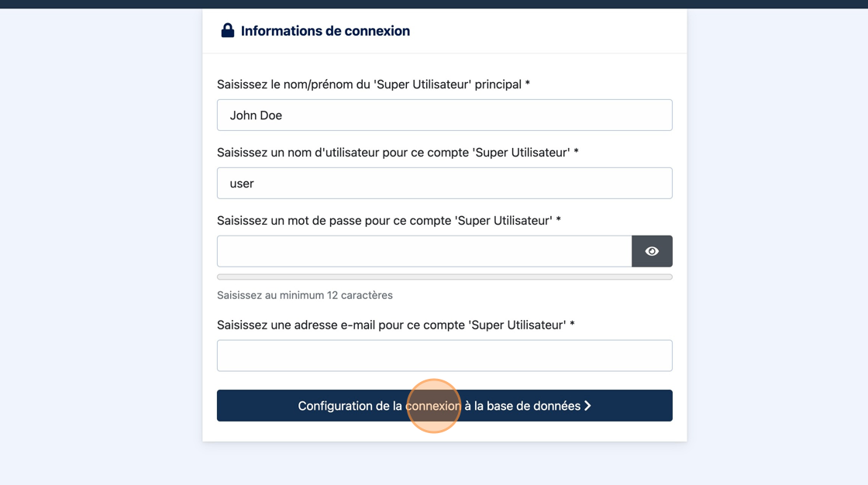Click the adresse e-mail field label
The height and width of the screenshot is (485, 868).
[391, 325]
